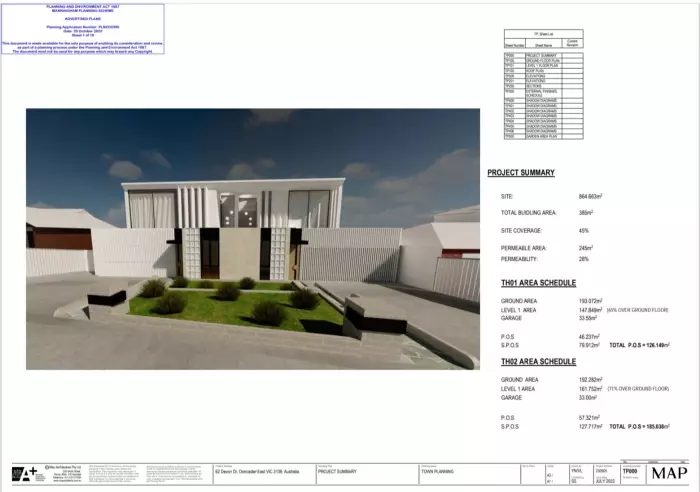Click the TP000 sheet number in title block
Image resolution: width=700 pixels, height=492 pixels.
pos(629,471)
